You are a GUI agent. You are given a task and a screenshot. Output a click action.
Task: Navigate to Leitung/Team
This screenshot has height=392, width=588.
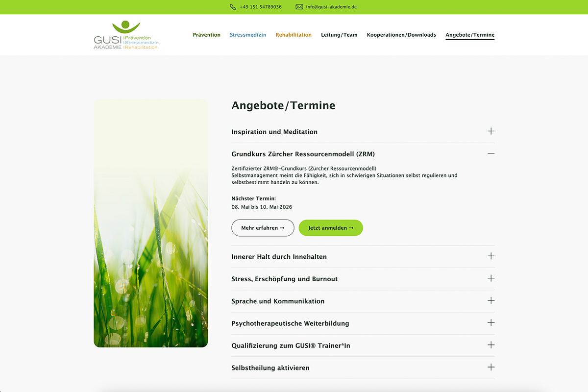tap(339, 35)
